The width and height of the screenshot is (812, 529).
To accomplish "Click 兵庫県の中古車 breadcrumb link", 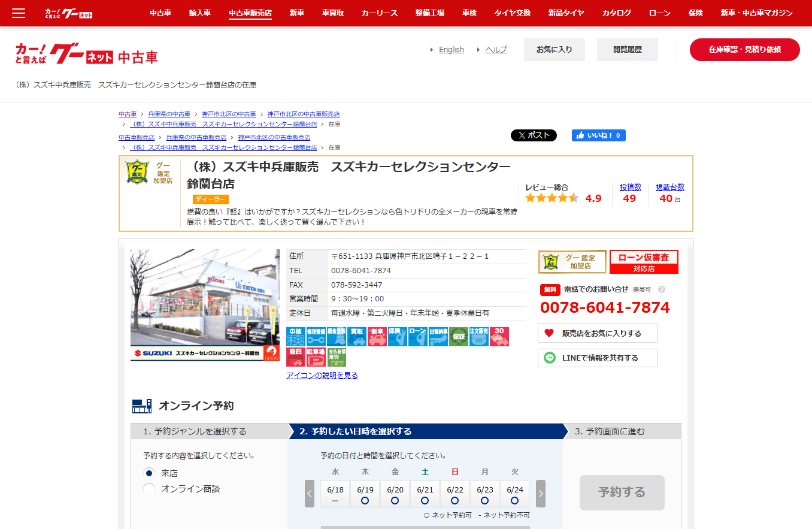I will point(169,114).
